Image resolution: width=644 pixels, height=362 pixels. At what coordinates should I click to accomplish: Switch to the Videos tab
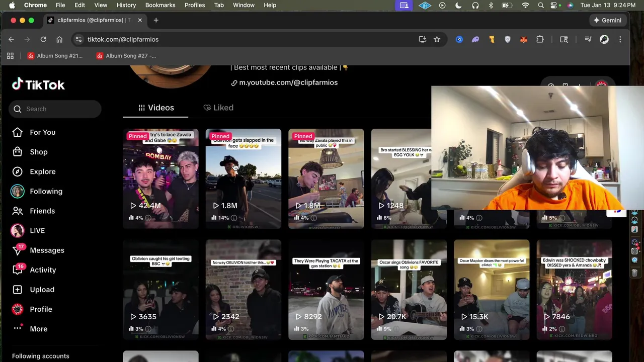(x=156, y=108)
